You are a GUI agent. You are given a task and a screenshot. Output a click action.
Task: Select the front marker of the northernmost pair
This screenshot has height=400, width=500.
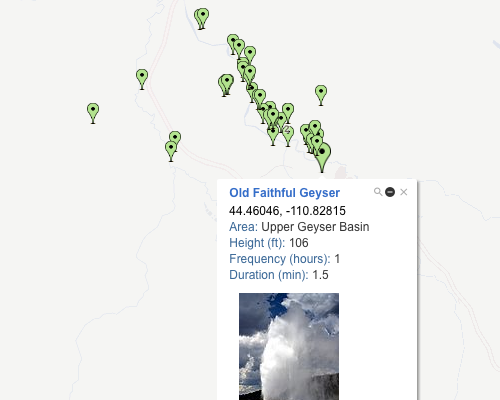tap(203, 19)
